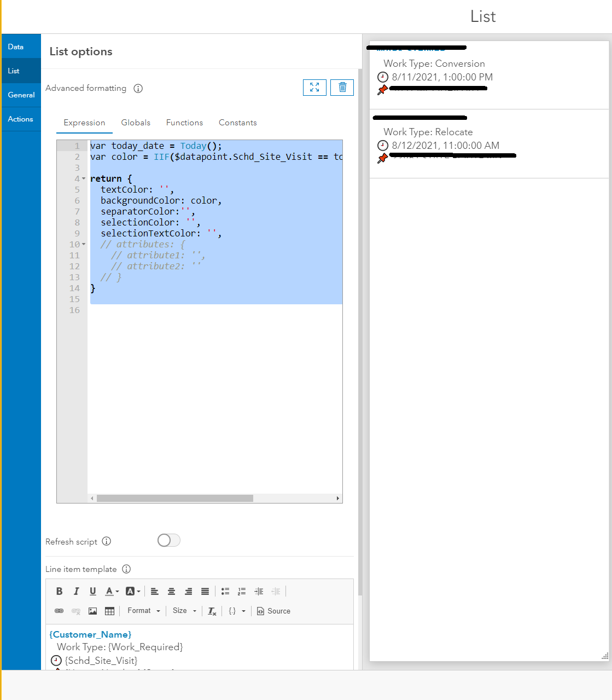Viewport: 612px width, 700px height.
Task: Click the pushpin icon in Relocate item
Action: point(382,158)
